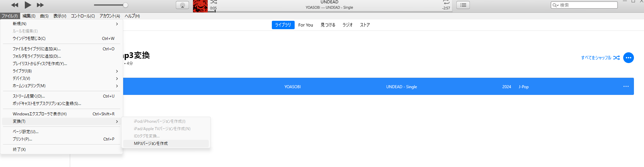Click 2024 year in track row
644x167 pixels.
(507, 87)
